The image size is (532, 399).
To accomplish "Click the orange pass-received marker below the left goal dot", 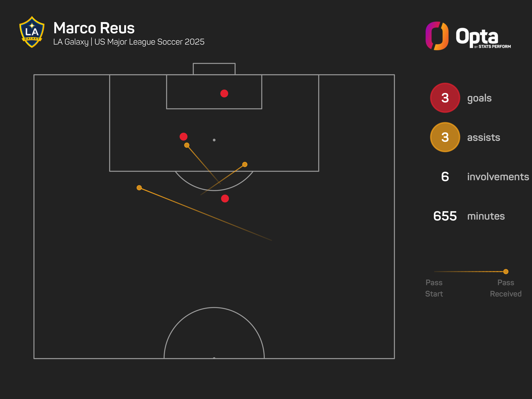I will pyautogui.click(x=187, y=145).
